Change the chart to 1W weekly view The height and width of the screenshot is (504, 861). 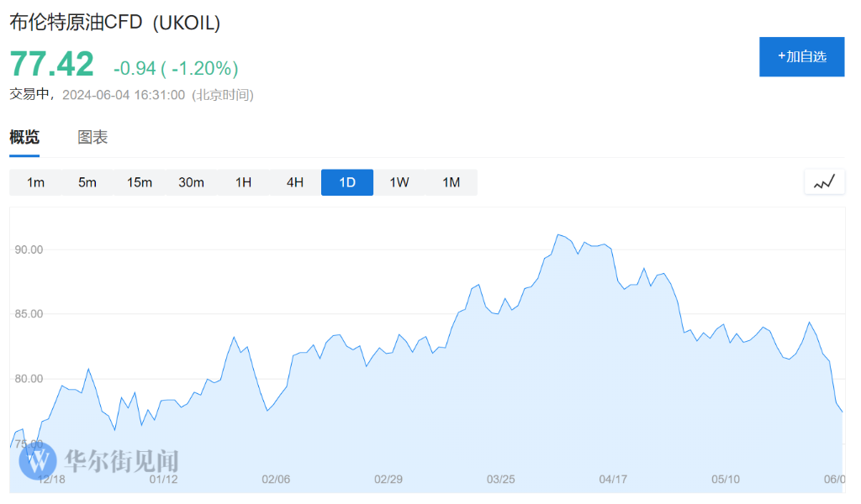(x=399, y=182)
